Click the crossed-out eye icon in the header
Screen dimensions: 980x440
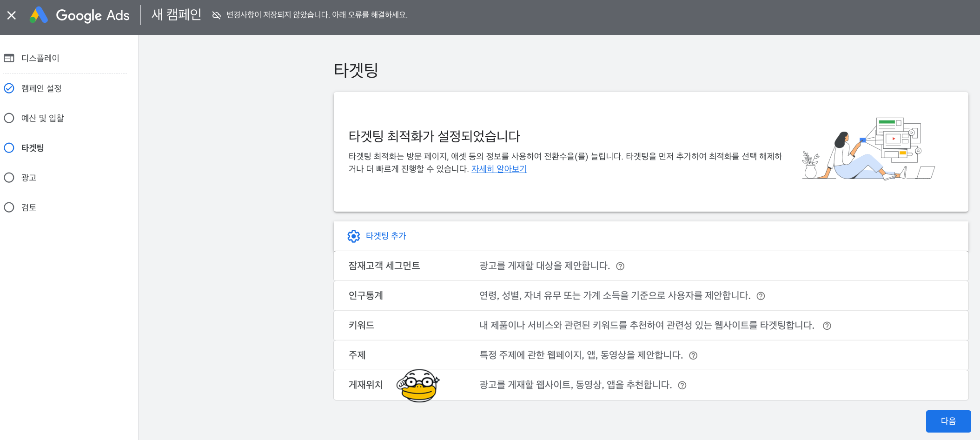(x=215, y=15)
